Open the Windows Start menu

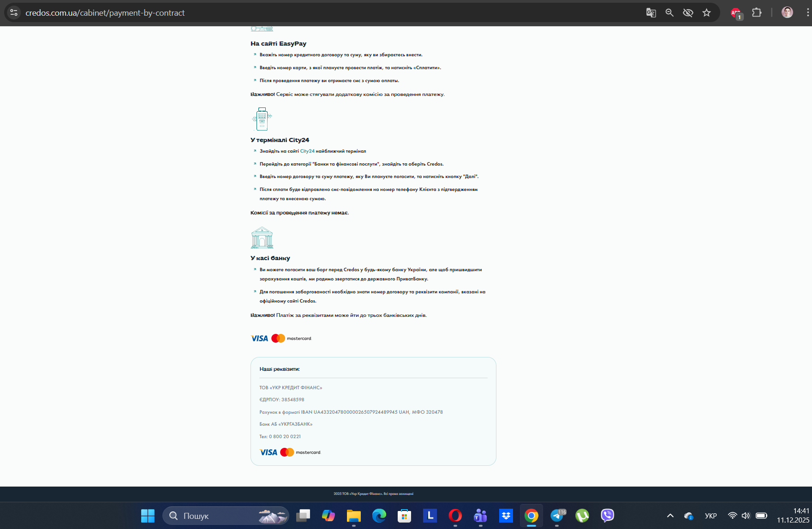tap(148, 516)
